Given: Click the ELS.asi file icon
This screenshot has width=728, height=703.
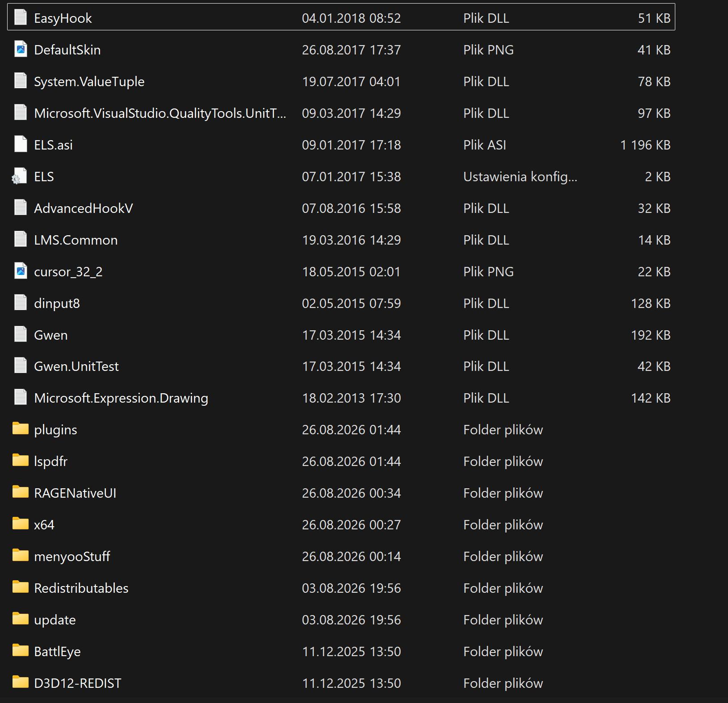Looking at the screenshot, I should click(21, 144).
